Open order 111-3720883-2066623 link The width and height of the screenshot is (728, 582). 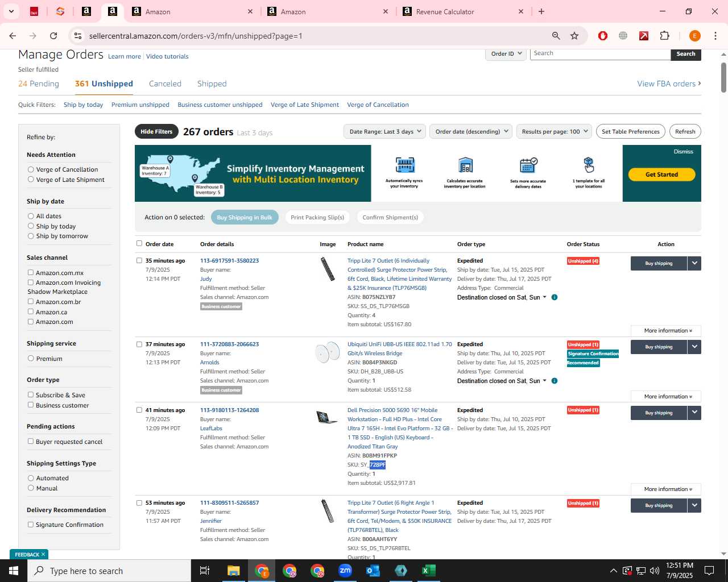tap(229, 344)
